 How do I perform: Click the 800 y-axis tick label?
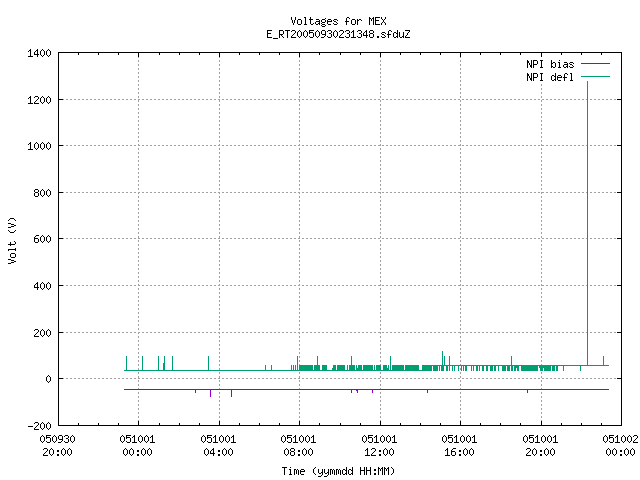click(42, 193)
